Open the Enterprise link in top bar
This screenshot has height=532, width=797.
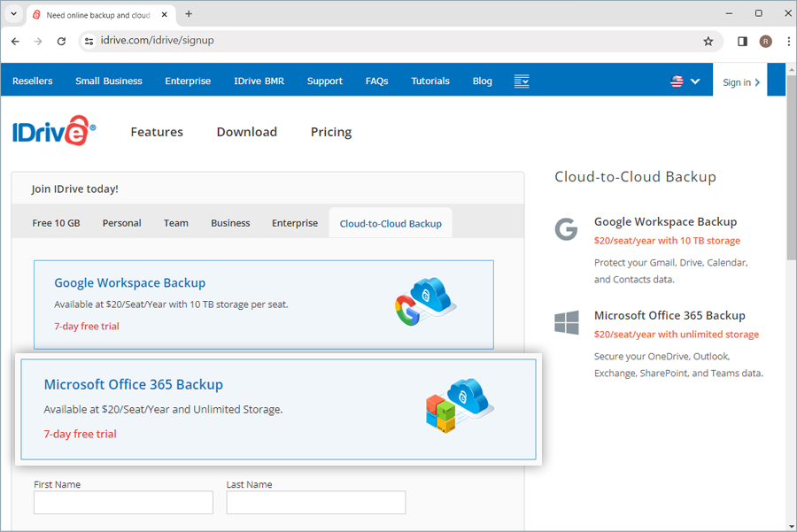188,81
